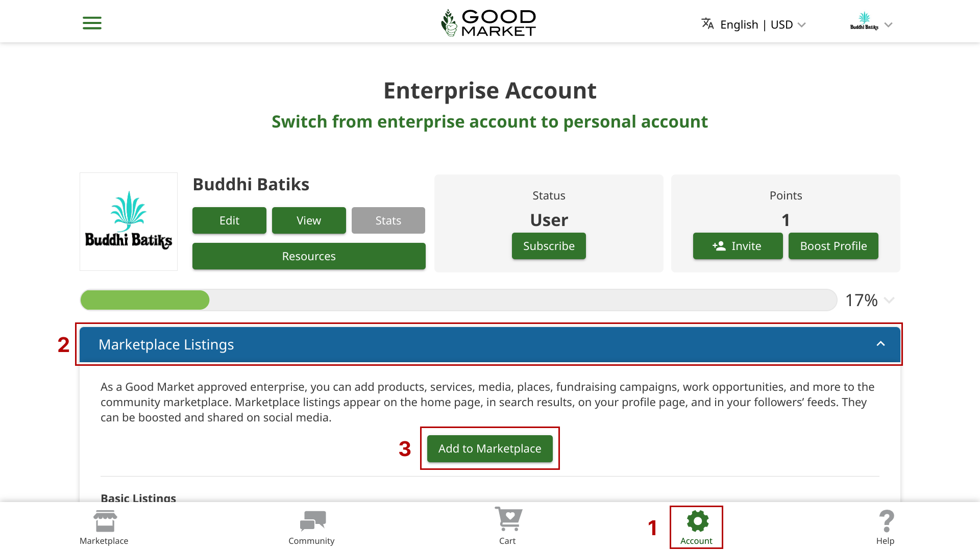
Task: Open the hamburger menu
Action: point(92,22)
